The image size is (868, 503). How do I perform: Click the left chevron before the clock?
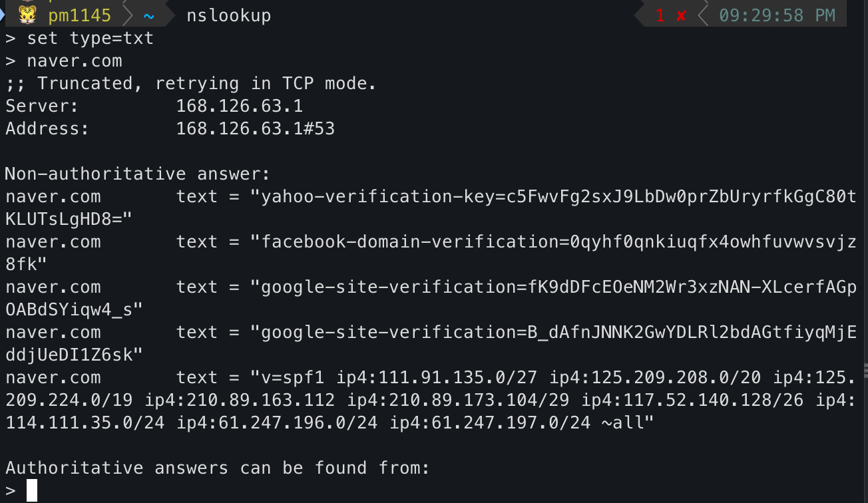tap(702, 15)
